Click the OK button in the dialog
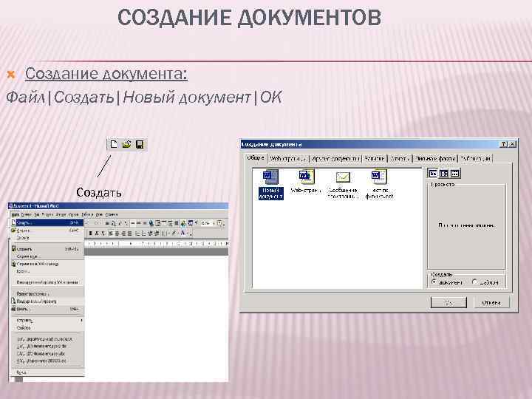The image size is (532, 399). pyautogui.click(x=449, y=302)
